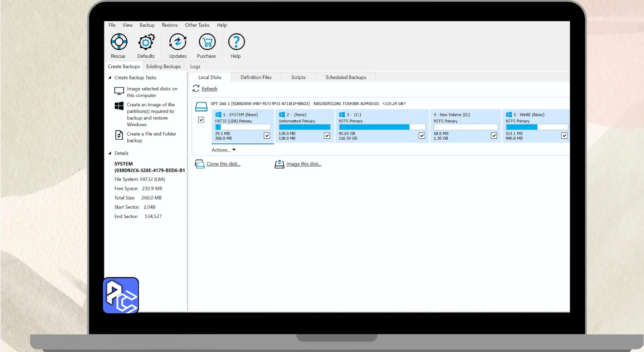Collapse the Create Backup Tasks section
Viewport: 644px width, 352px height.
point(110,78)
